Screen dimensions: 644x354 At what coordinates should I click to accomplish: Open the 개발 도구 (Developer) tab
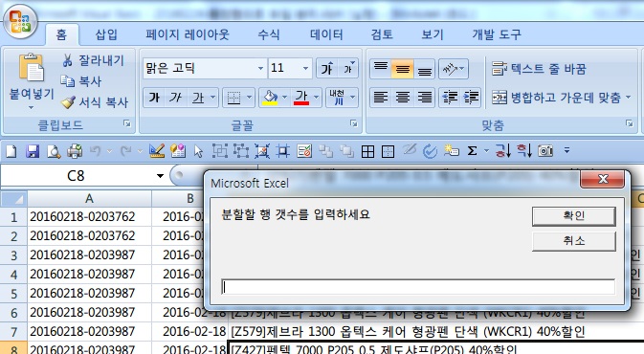coord(497,34)
